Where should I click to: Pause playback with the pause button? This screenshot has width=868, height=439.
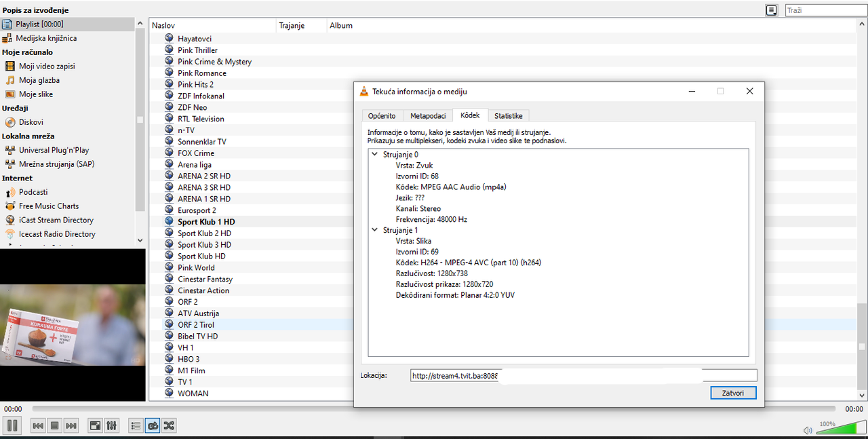click(12, 425)
